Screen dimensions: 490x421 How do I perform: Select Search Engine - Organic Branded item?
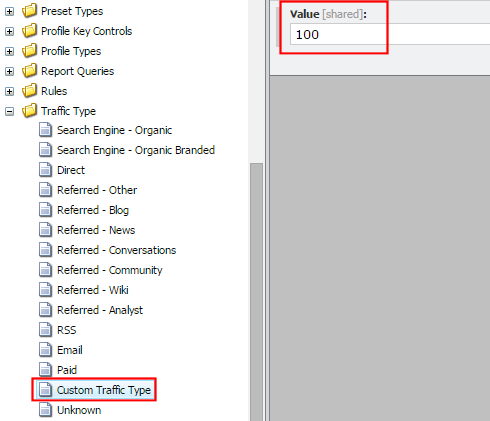136,150
